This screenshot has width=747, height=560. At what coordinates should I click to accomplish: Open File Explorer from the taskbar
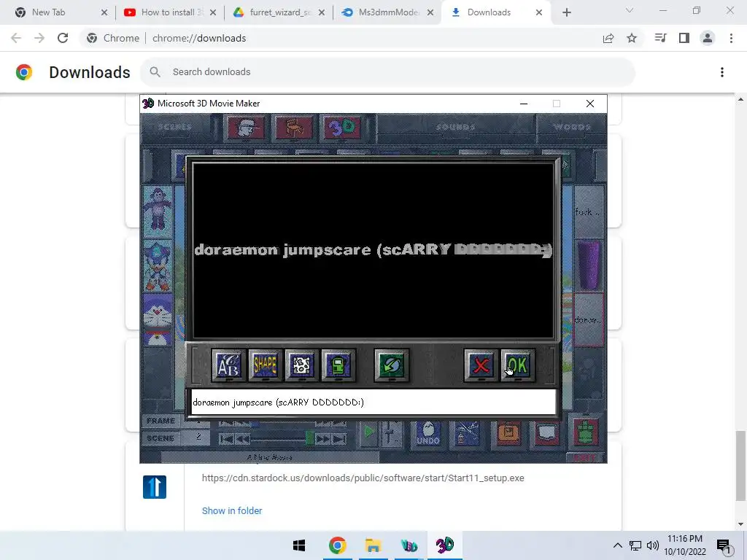[x=373, y=545]
